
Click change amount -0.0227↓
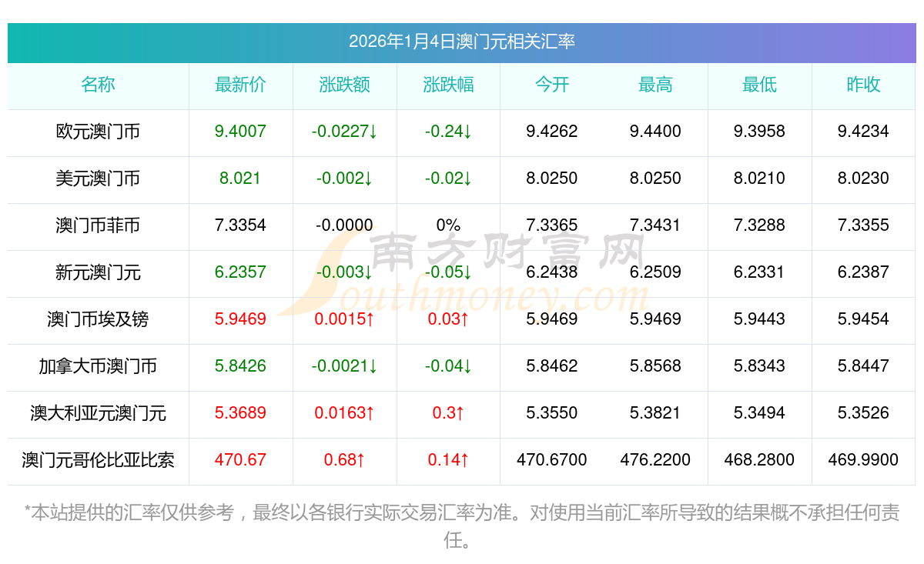(344, 132)
